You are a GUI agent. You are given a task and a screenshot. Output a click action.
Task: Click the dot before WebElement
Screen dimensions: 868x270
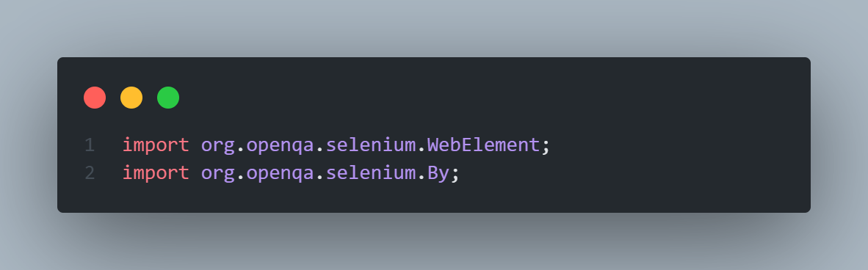tap(422, 151)
